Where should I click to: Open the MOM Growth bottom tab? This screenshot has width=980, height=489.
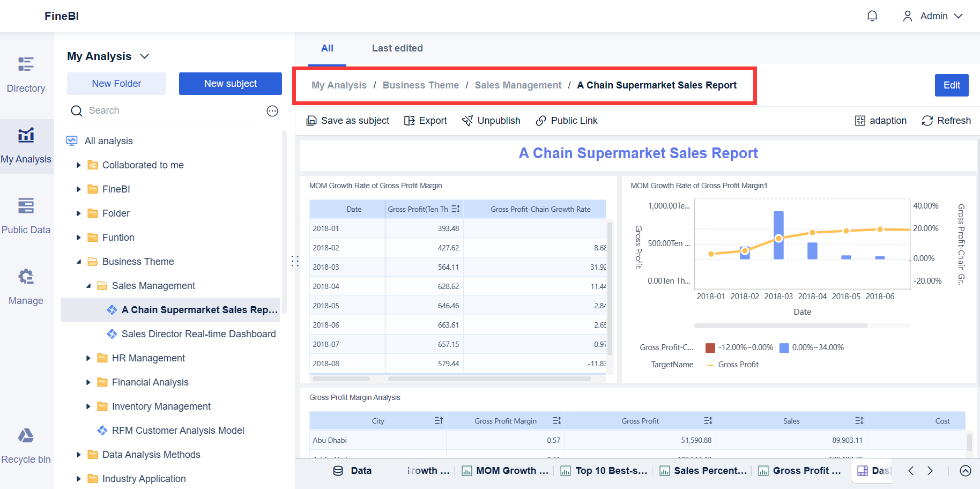[x=504, y=470]
